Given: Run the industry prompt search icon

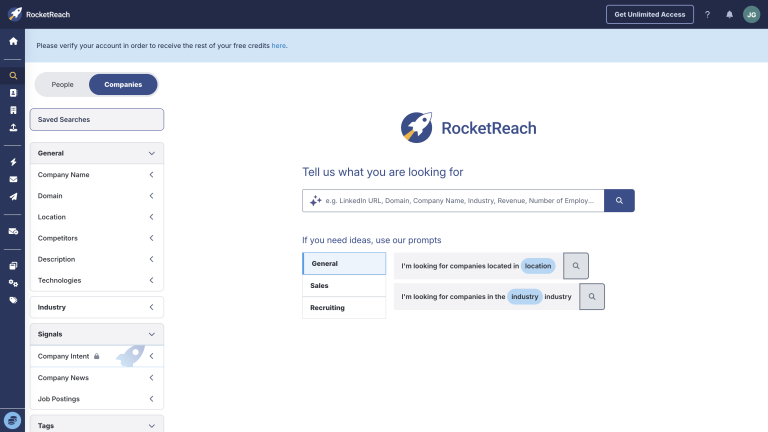Looking at the screenshot, I should point(592,297).
